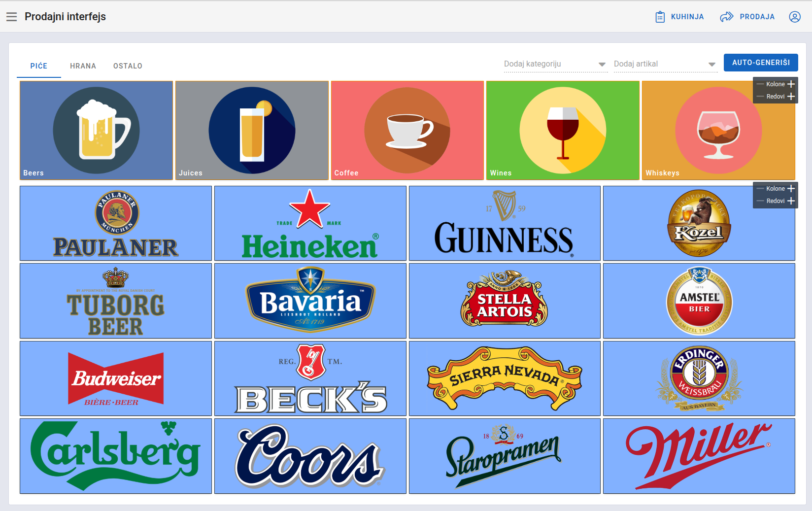Choose the Kozel beer tile
This screenshot has height=511, width=812.
click(x=699, y=223)
